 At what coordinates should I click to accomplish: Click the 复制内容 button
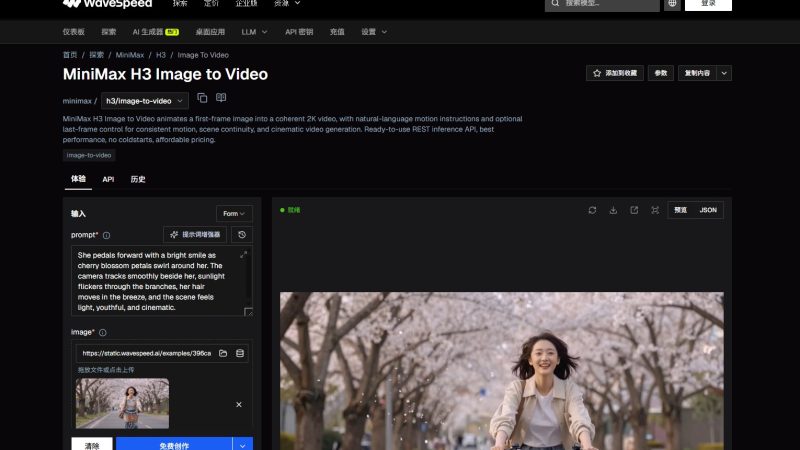(697, 73)
